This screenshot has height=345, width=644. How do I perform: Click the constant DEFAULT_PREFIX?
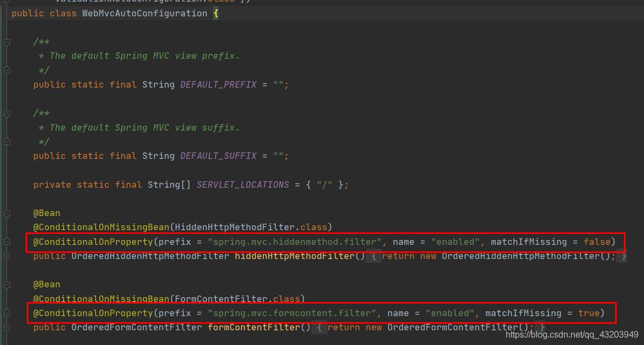[x=218, y=85]
